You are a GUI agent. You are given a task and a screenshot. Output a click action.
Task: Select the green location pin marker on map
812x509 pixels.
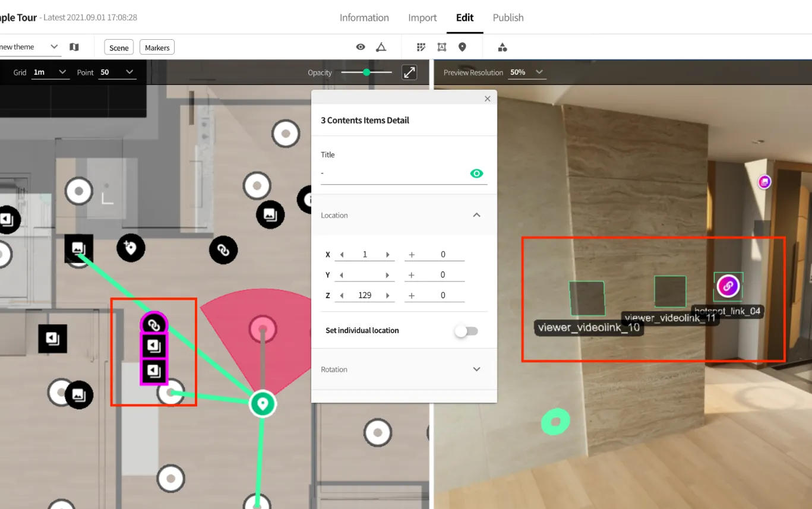262,404
